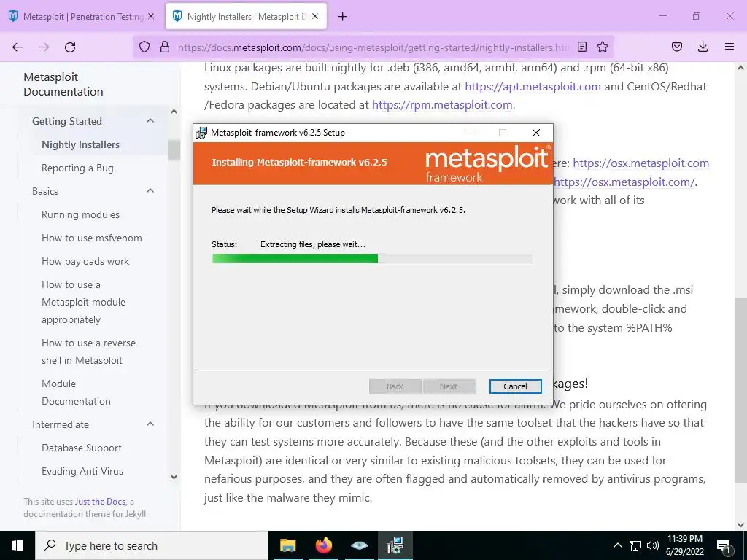Open the rpm.metasploit.com link

[442, 105]
